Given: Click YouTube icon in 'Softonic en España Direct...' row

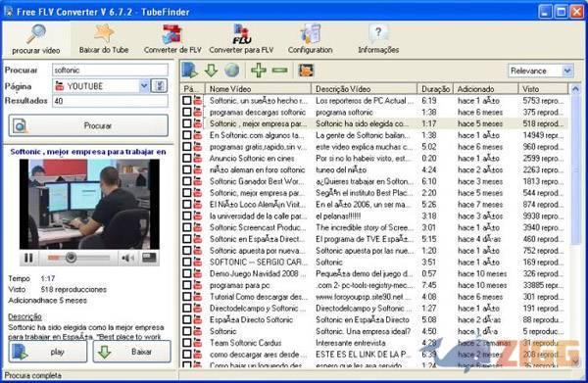Looking at the screenshot, I should pos(198,239).
